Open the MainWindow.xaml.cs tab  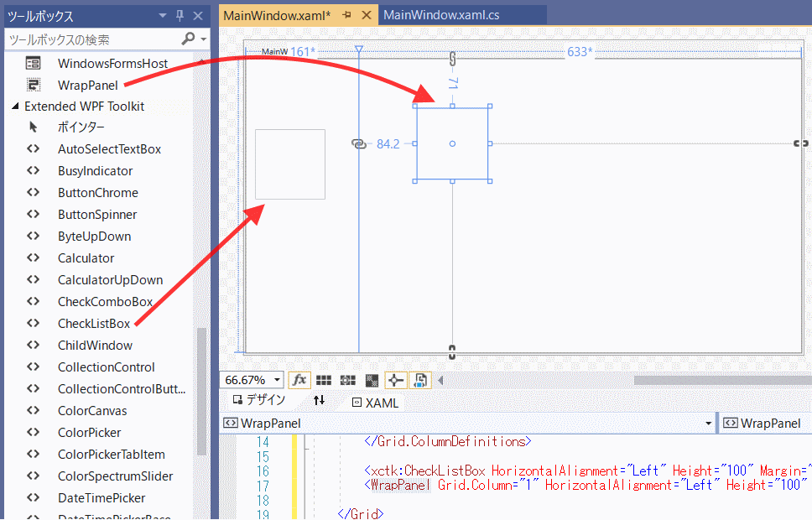441,15
